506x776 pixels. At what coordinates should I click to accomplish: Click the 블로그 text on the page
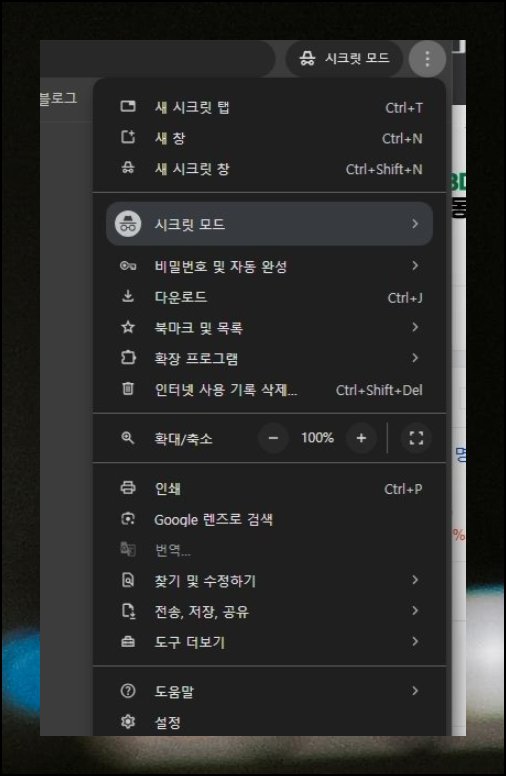click(58, 98)
